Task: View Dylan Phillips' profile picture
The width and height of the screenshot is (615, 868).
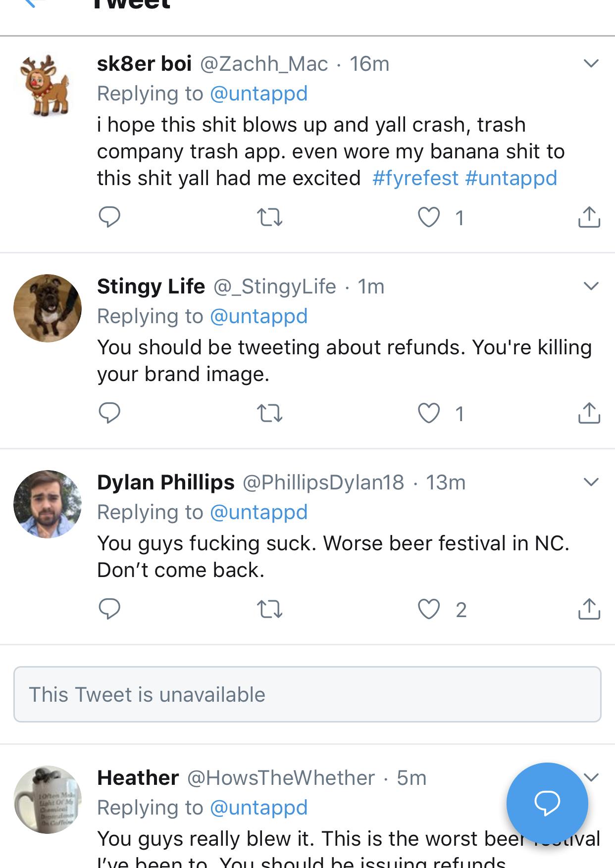Action: [48, 504]
